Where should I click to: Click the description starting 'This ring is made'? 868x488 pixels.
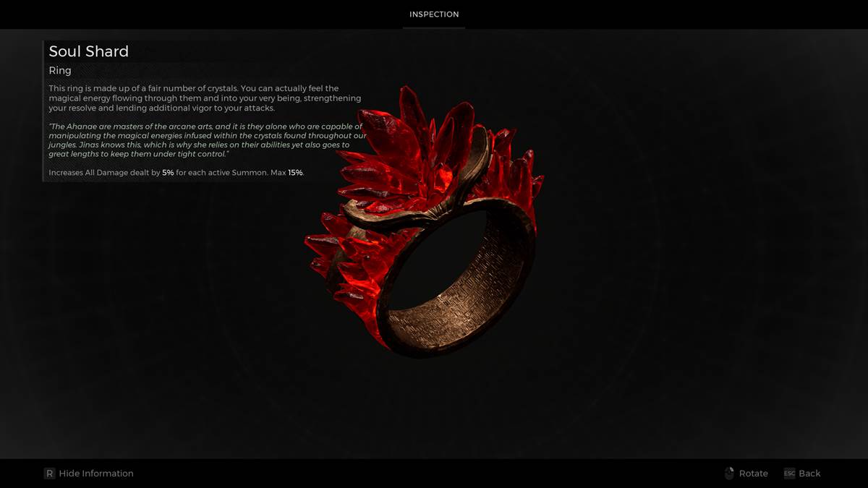[x=205, y=98]
